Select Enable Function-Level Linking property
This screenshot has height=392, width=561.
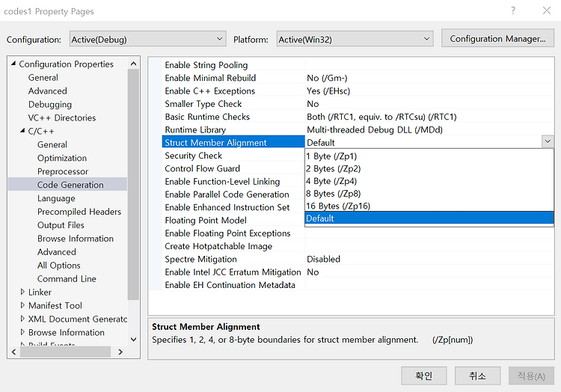click(x=222, y=181)
